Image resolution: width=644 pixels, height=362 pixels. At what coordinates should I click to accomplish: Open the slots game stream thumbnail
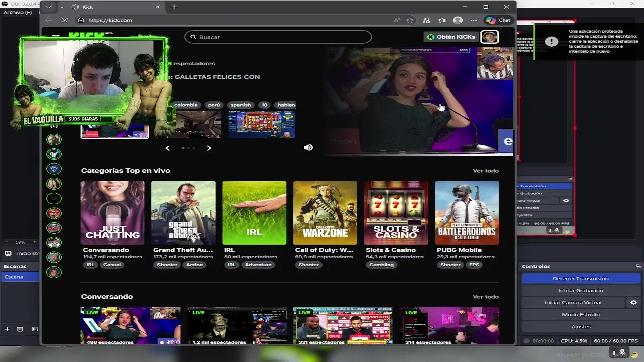[262, 124]
